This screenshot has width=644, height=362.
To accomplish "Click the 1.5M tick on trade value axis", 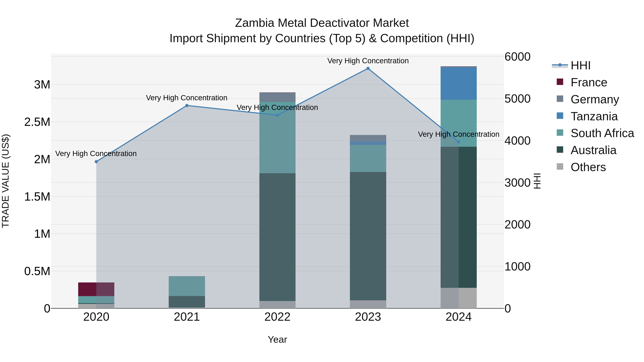I will pyautogui.click(x=37, y=197).
